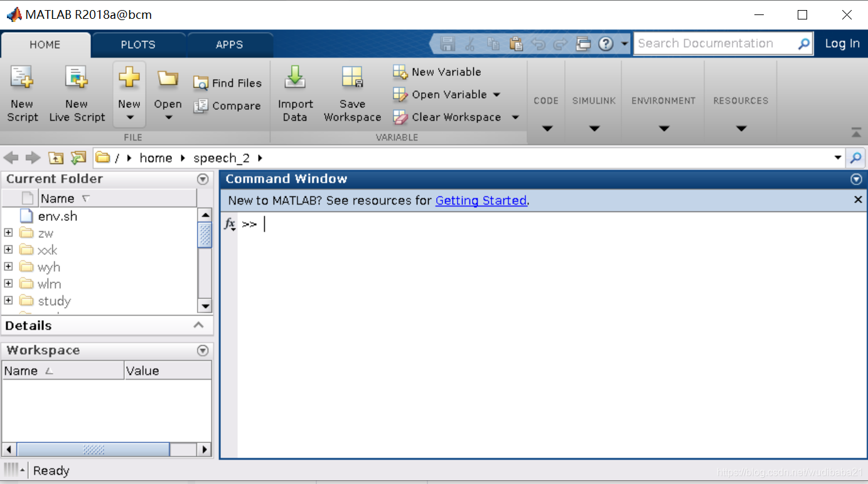The image size is (868, 484).
Task: Click the speech_2 segment in path bar
Action: pos(222,158)
